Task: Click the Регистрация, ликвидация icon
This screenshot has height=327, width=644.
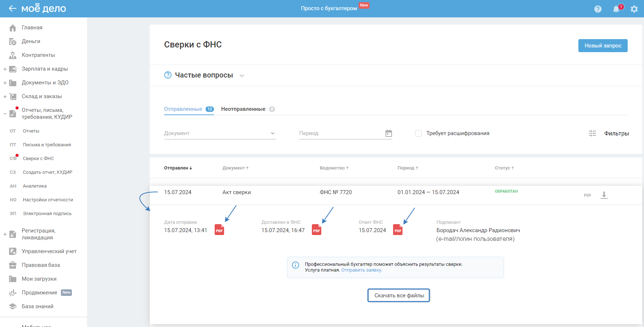Action: (13, 234)
